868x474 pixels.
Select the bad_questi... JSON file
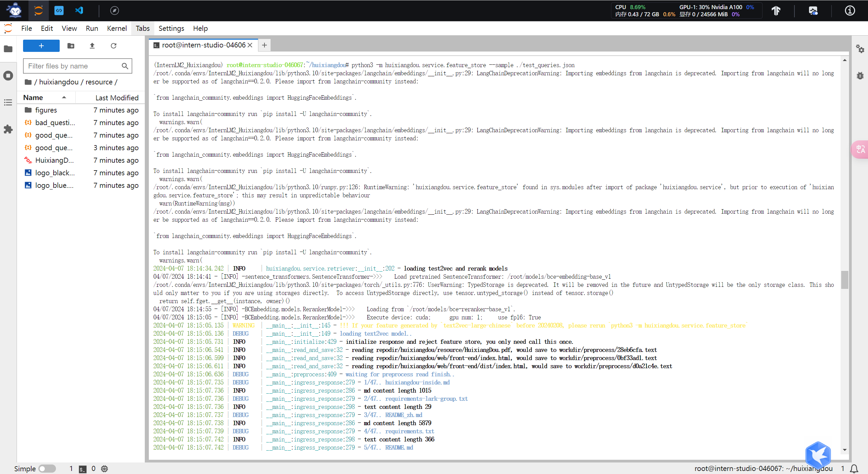pyautogui.click(x=81, y=123)
